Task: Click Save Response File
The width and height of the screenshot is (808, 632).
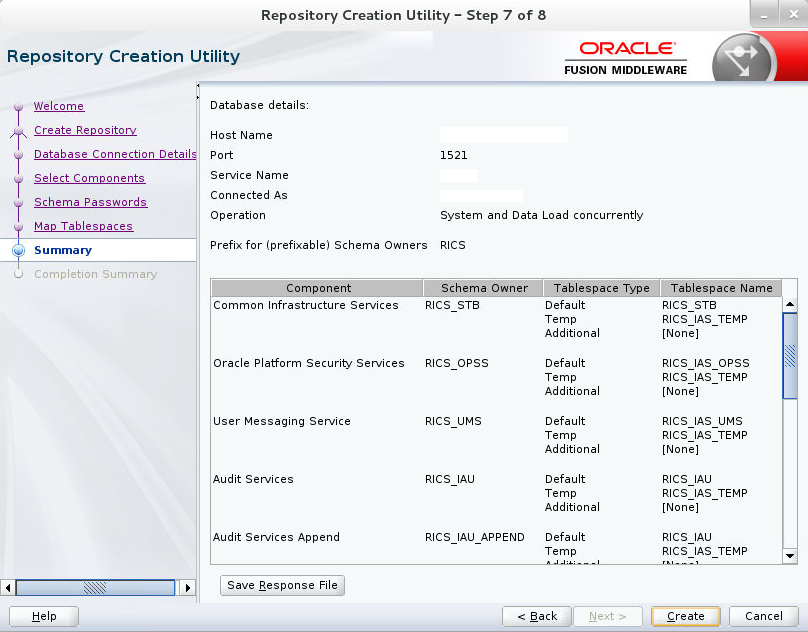Action: 281,585
